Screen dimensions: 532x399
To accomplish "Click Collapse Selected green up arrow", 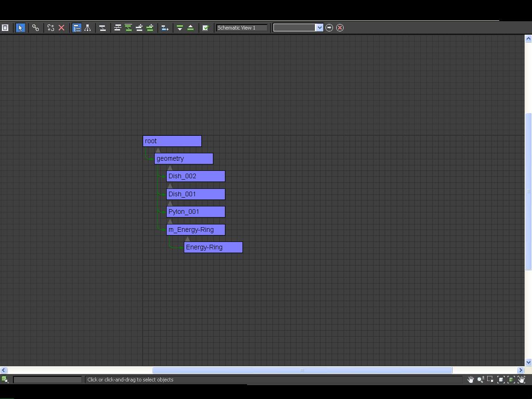I will [190, 28].
